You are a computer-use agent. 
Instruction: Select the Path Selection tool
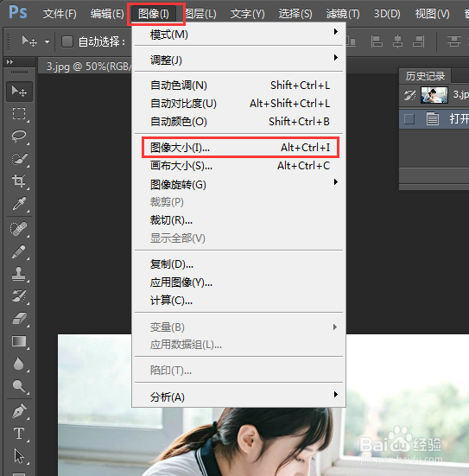19,456
